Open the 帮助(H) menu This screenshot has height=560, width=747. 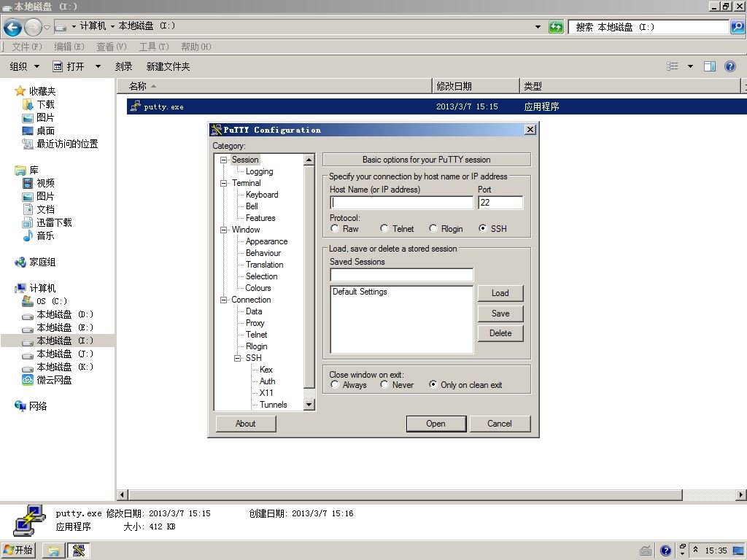(196, 47)
